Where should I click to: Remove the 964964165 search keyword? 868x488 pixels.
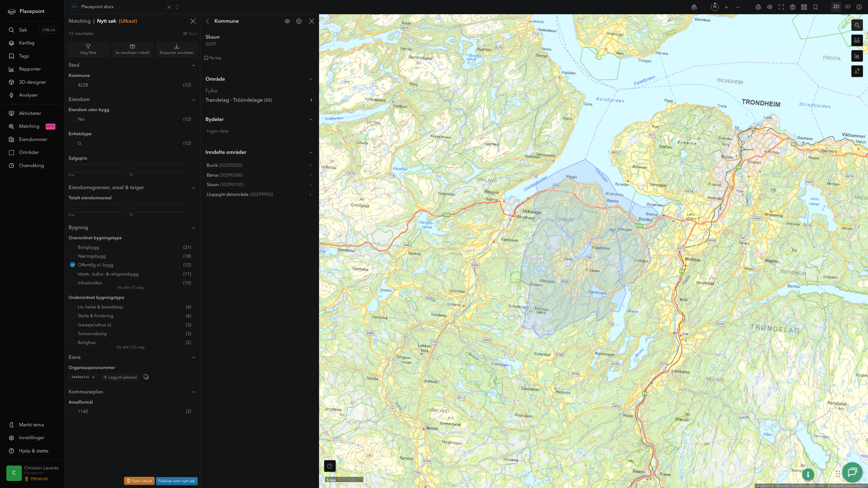tap(93, 377)
